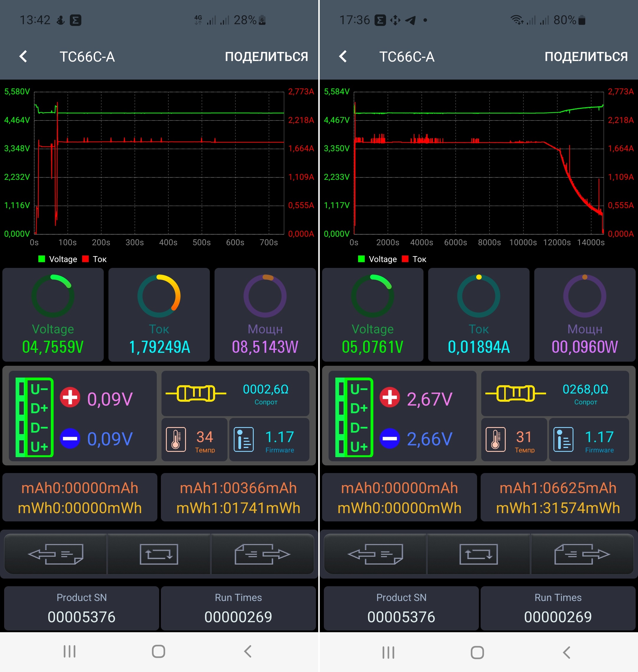Screen dimensions: 638x672
Task: Tap the previous page arrow icon, left panel
Action: 55,554
